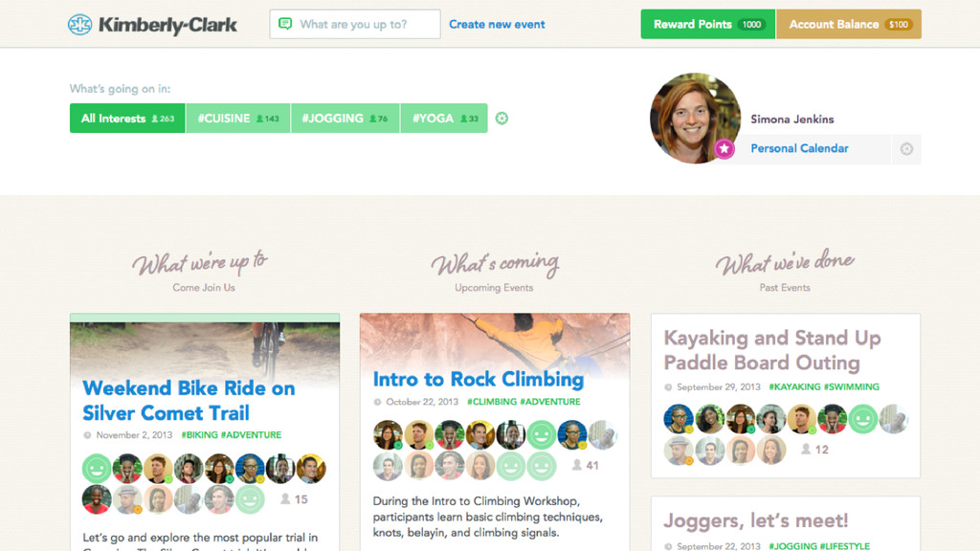The width and height of the screenshot is (980, 551).
Task: Click the Create new event link
Action: (497, 24)
